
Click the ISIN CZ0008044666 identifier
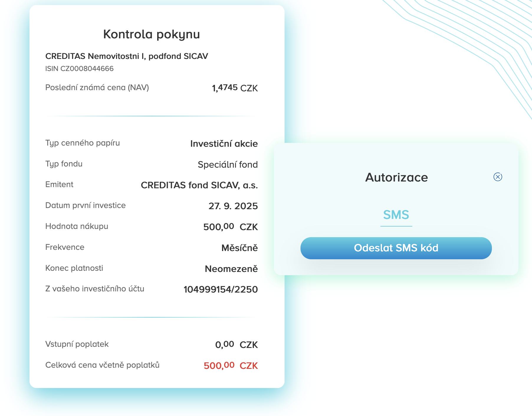pos(79,69)
